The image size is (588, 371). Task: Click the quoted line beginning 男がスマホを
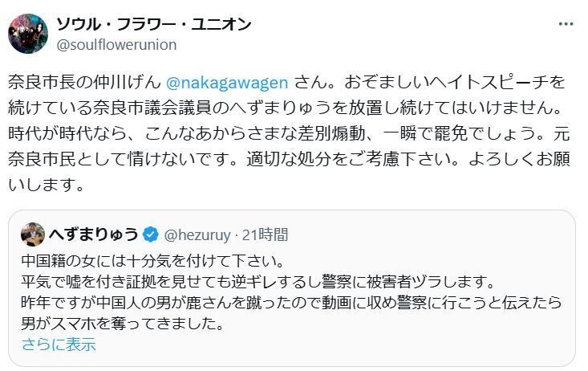120,325
